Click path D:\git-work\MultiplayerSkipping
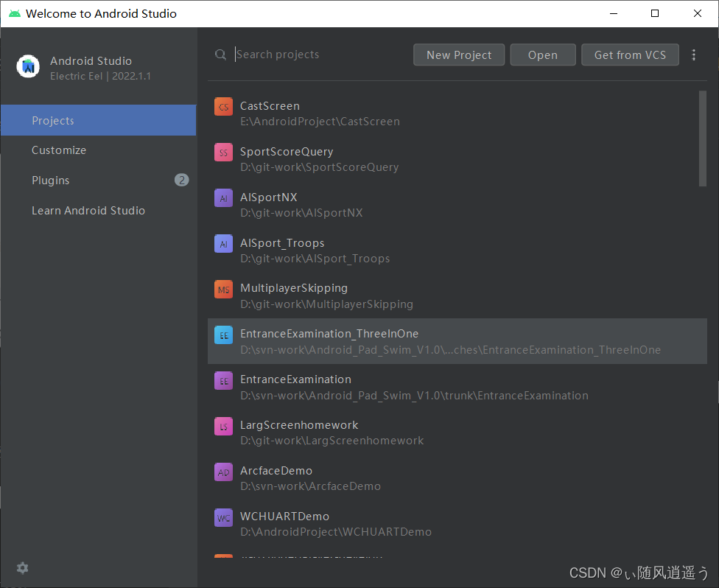Screen dimensions: 719x588 326,304
